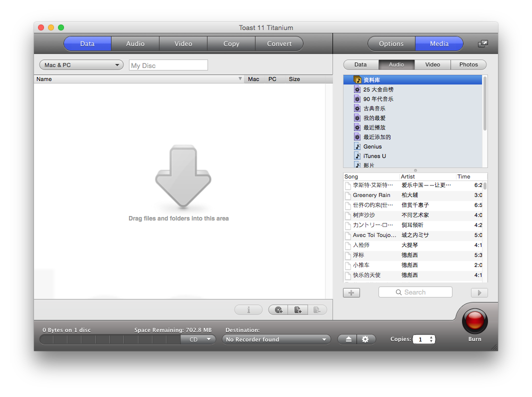Select the song 小推车

coord(361,265)
